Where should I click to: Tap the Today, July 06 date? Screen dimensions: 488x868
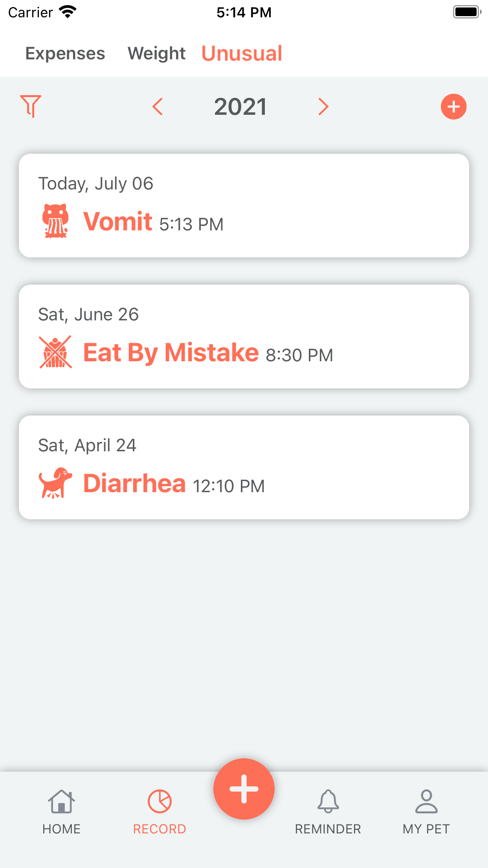(x=96, y=184)
